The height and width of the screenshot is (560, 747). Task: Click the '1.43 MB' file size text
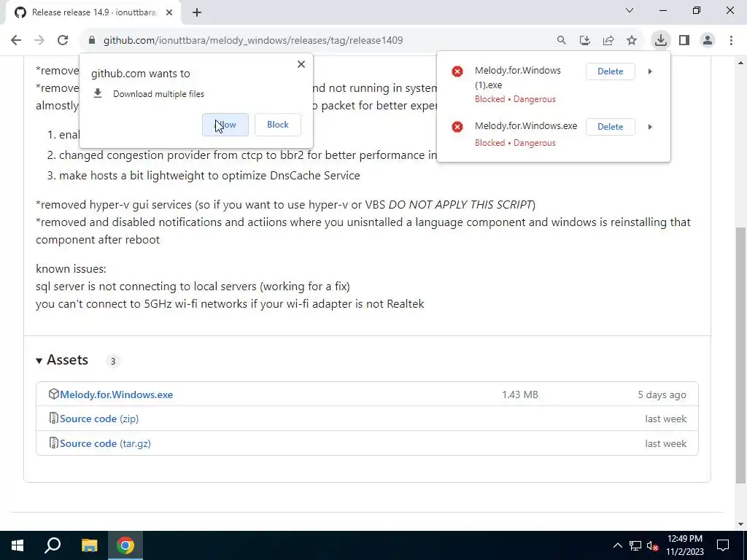[x=519, y=394]
